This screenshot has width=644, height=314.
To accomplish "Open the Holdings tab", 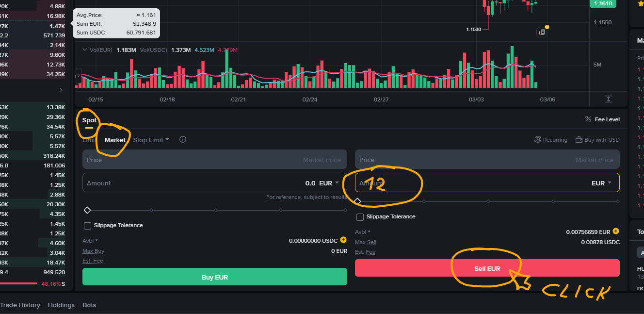I will point(61,305).
